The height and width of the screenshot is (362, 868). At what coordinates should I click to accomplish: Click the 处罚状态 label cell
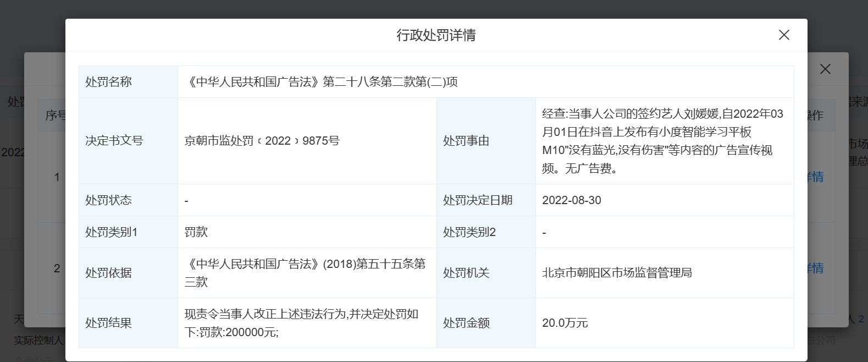coord(109,200)
